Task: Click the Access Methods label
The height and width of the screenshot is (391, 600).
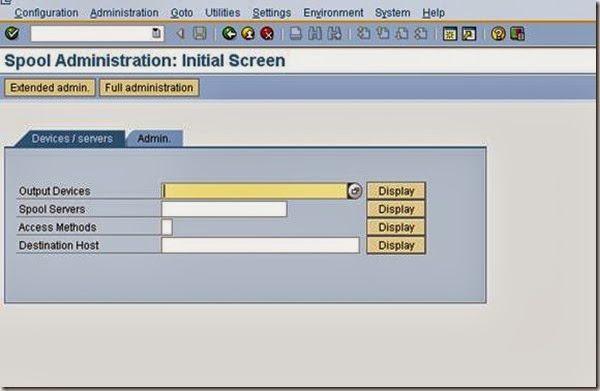Action: (57, 227)
